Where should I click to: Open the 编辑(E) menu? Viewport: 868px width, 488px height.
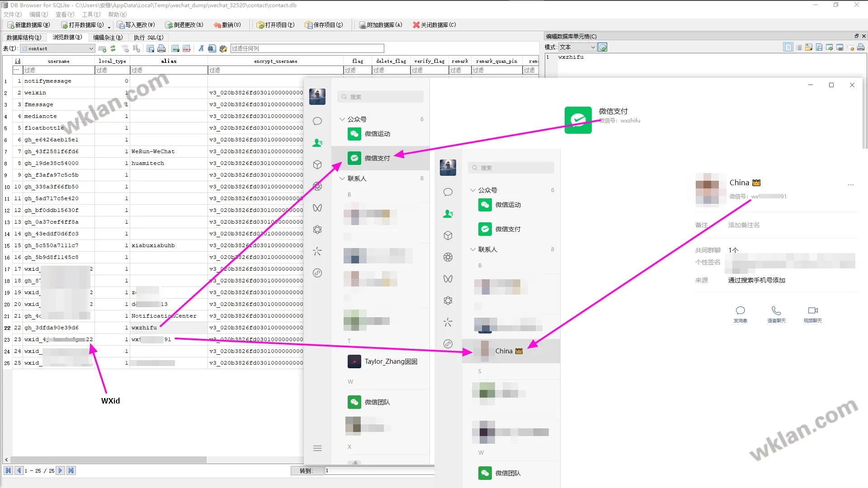click(39, 14)
